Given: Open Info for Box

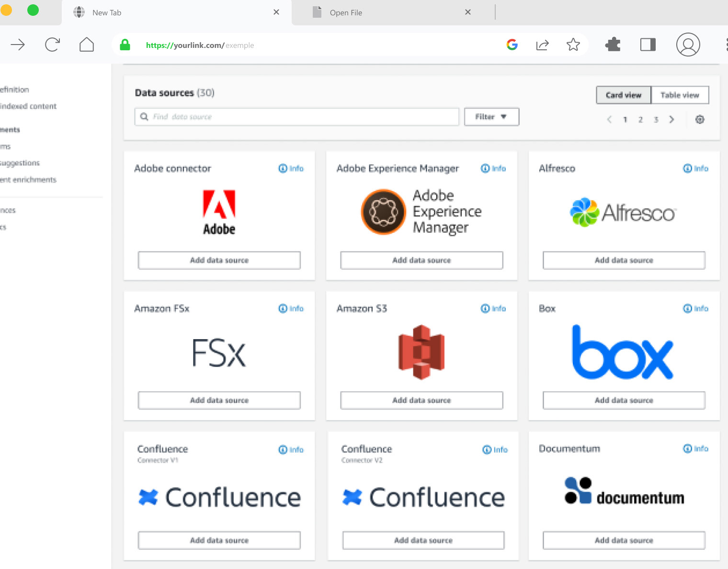Looking at the screenshot, I should point(695,308).
